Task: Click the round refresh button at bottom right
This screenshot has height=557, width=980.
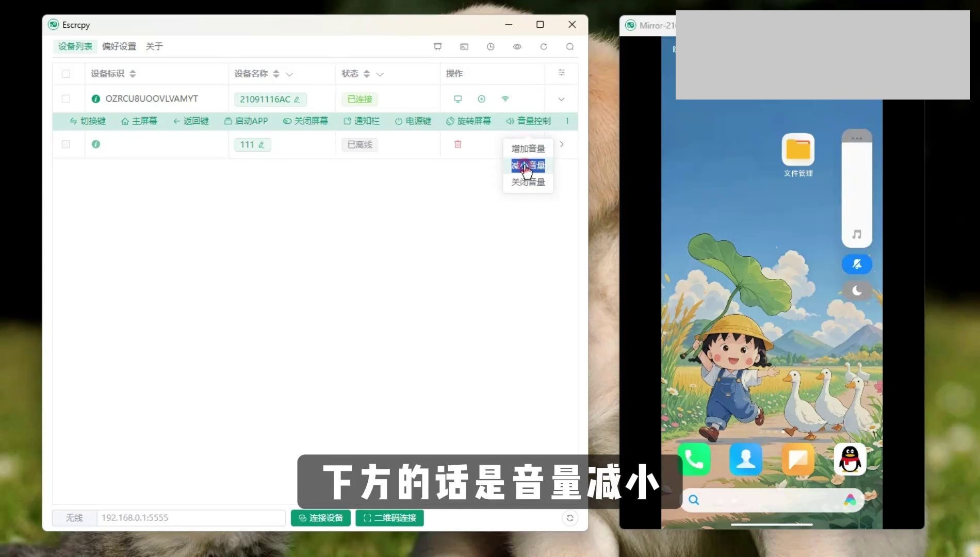Action: [x=570, y=518]
